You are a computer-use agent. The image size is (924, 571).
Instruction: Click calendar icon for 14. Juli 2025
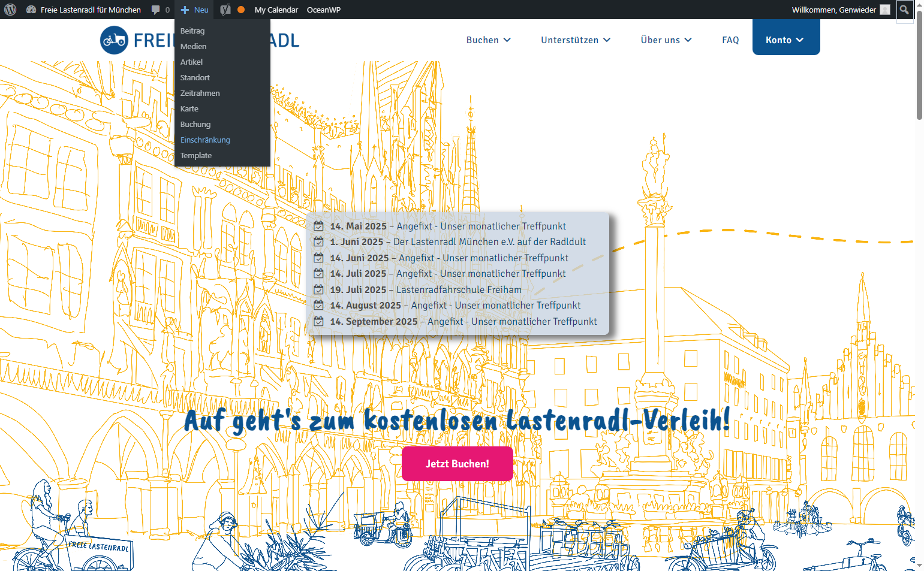[x=319, y=273]
